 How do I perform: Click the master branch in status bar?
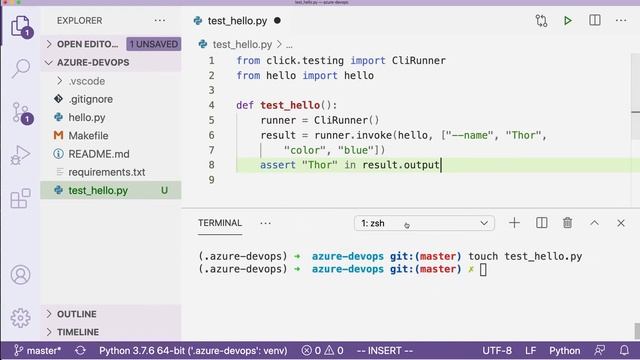point(38,351)
